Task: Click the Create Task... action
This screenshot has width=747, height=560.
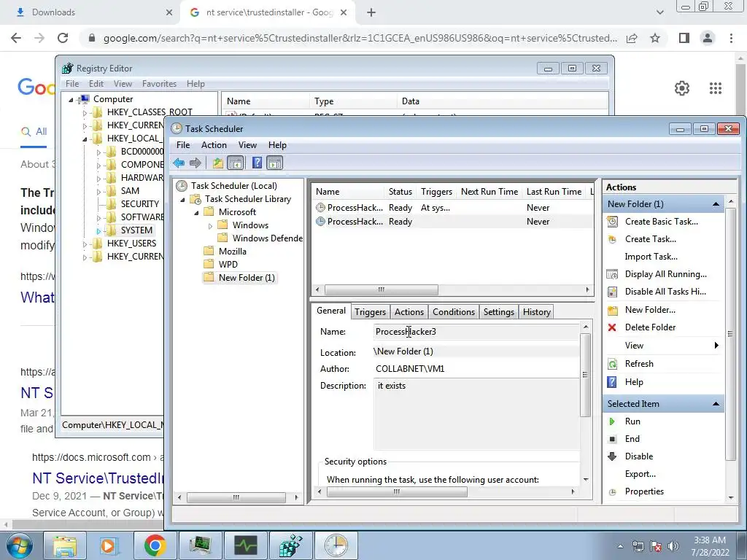Action: (x=650, y=239)
